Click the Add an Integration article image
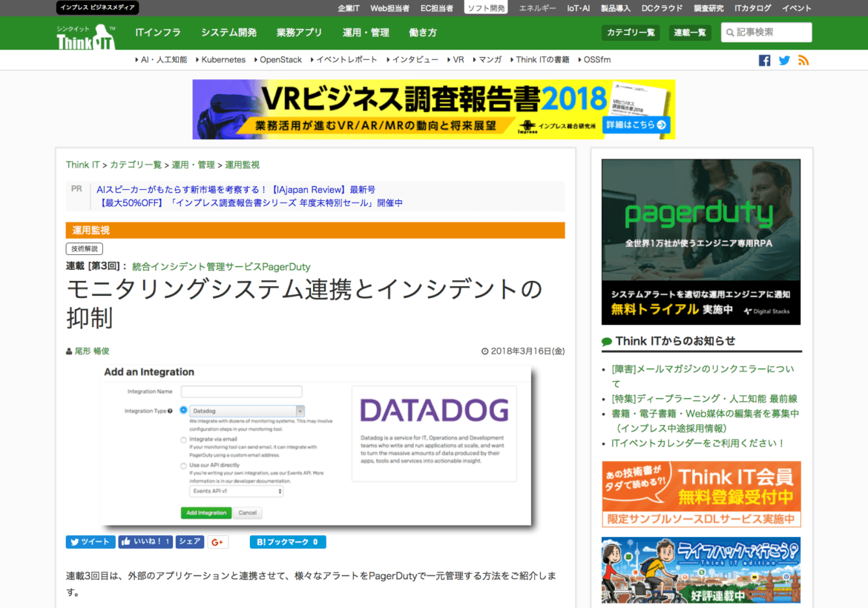Viewport: 868px width, 608px height. coord(315,444)
